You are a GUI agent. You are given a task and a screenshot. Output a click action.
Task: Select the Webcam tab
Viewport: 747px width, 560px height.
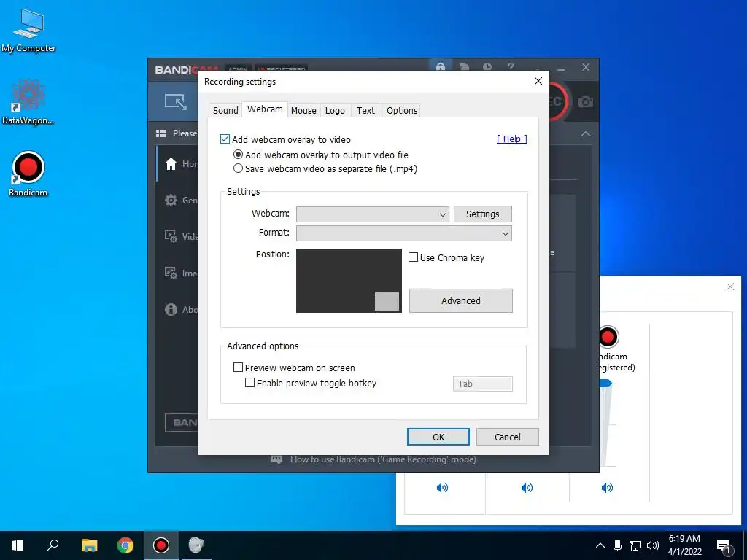coord(265,109)
